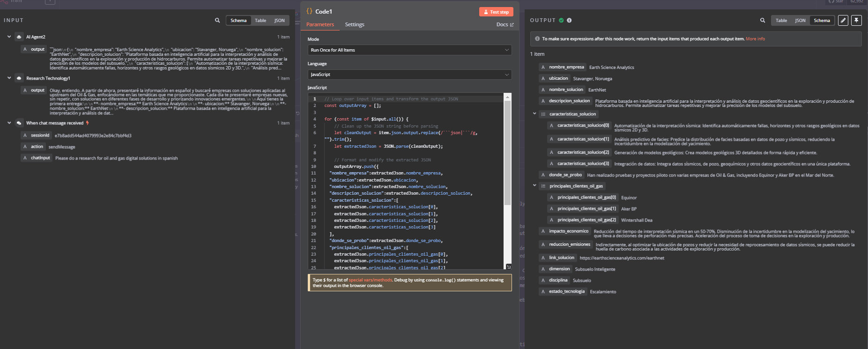
Task: Open the Mode dropdown Run Once for All Items
Action: click(409, 50)
